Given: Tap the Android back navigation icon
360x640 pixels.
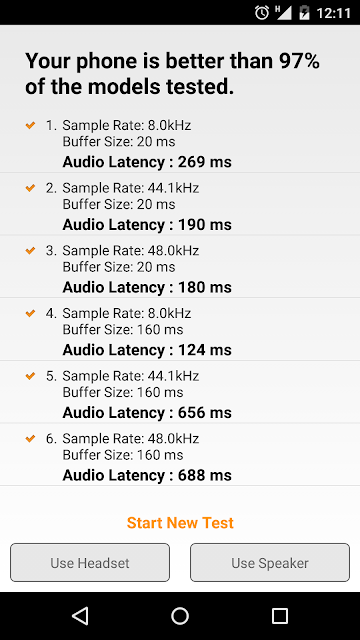Looking at the screenshot, I should coord(80,616).
